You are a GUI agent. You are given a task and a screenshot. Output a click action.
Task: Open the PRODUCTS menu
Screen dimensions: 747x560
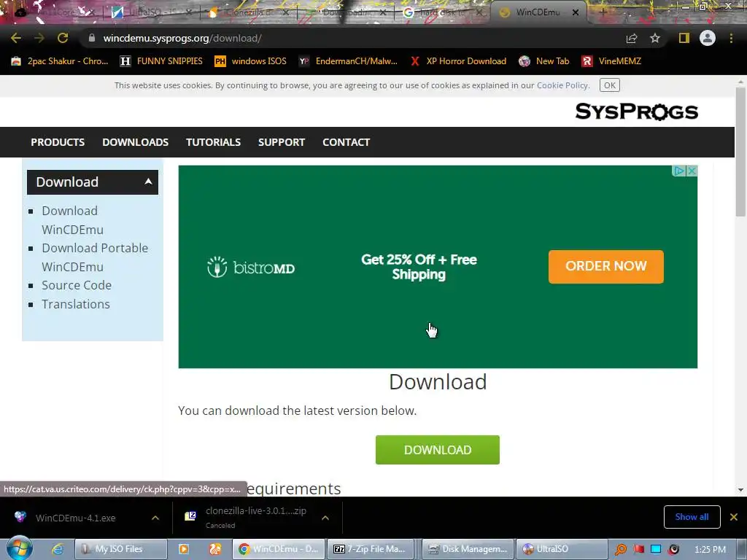(x=58, y=142)
